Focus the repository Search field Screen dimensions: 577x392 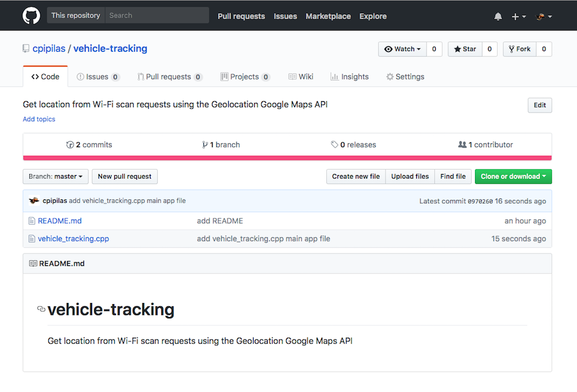click(x=157, y=15)
